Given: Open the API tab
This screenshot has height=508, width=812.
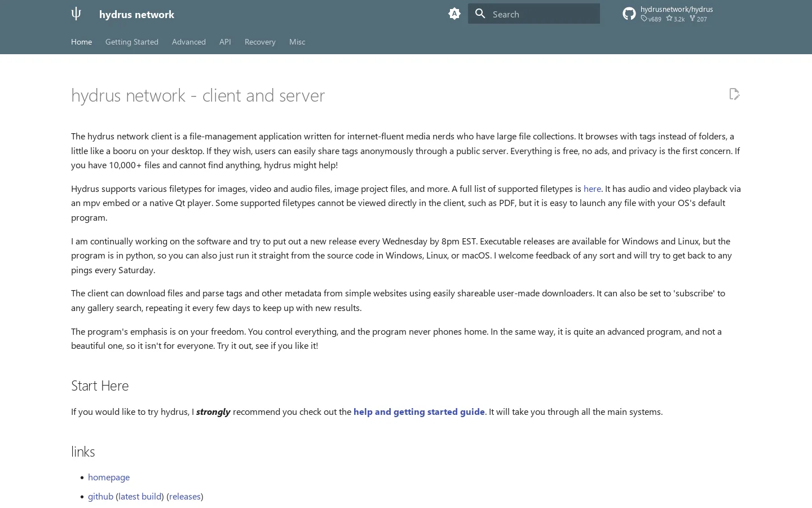Looking at the screenshot, I should (225, 42).
